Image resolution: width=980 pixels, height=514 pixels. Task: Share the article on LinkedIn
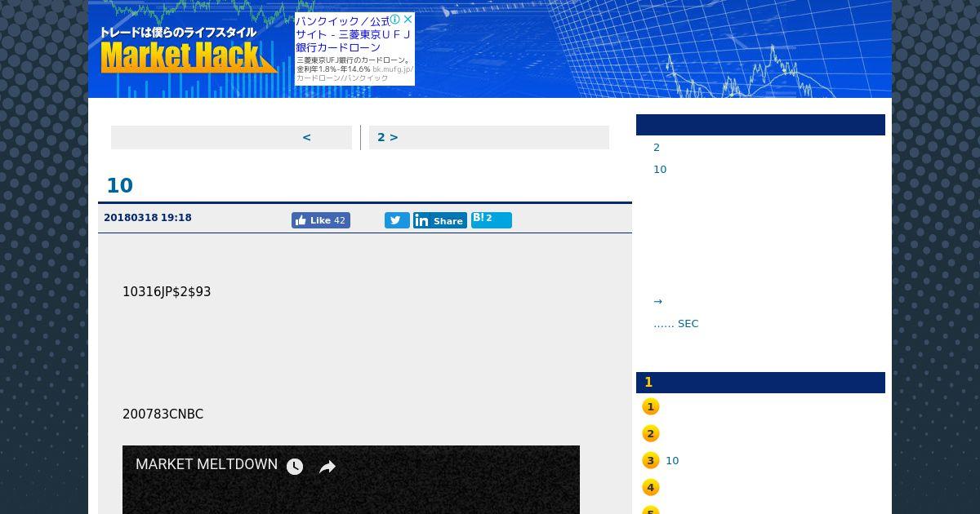[440, 220]
